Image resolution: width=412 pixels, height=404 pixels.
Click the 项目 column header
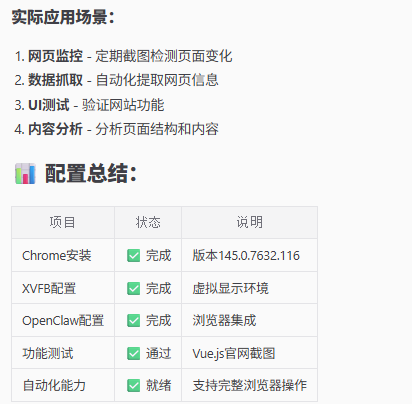pyautogui.click(x=63, y=222)
